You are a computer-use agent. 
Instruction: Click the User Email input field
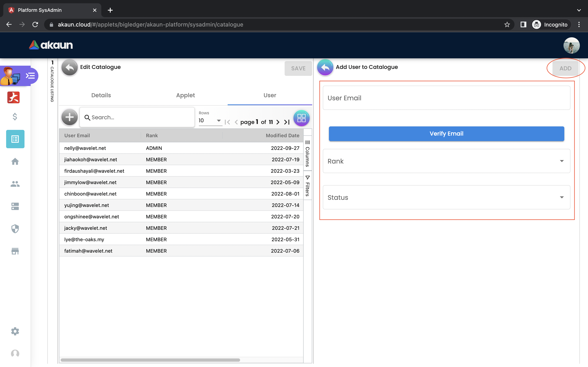tap(446, 98)
